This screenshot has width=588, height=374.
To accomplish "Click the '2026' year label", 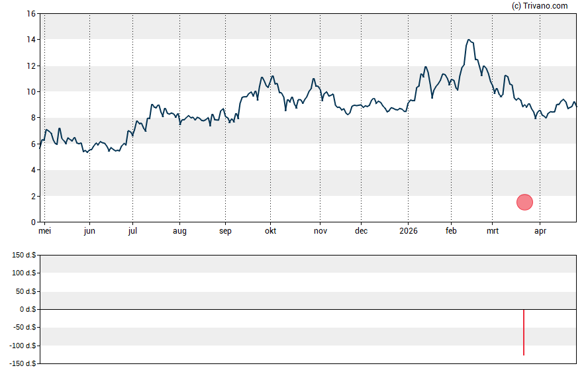I will pyautogui.click(x=408, y=232).
